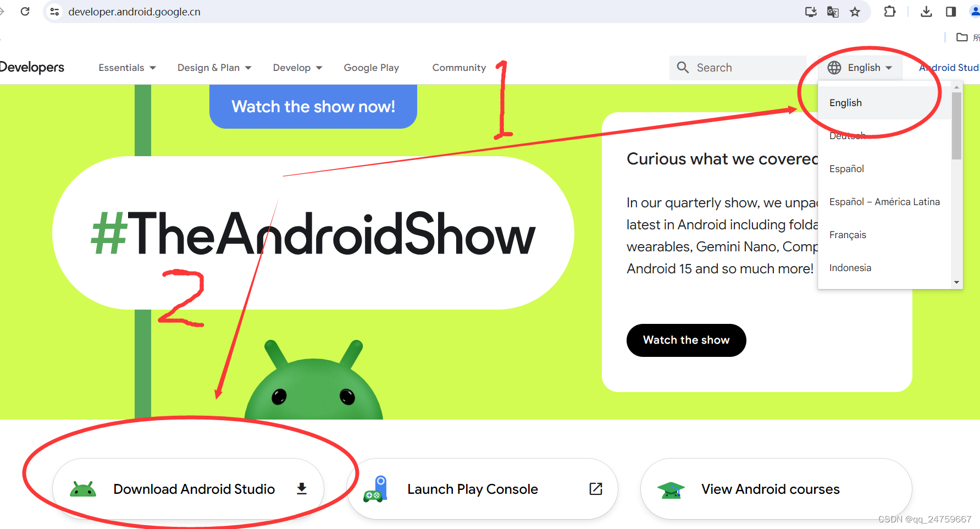Select Indonesia in the language list
980x529 pixels.
[884, 268]
